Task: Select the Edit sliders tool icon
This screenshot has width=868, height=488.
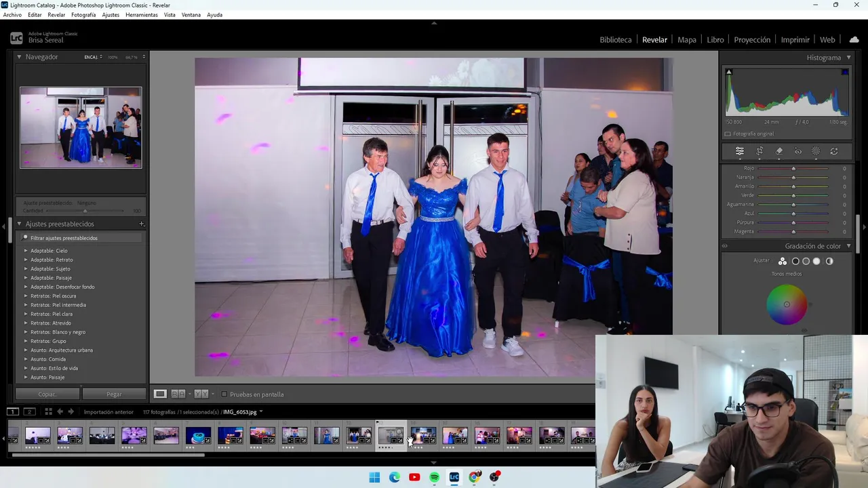Action: pyautogui.click(x=740, y=151)
